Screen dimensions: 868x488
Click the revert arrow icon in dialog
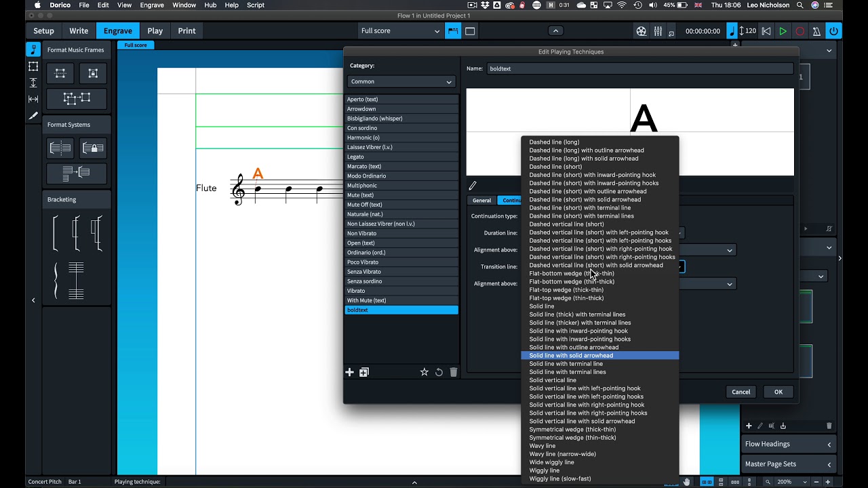(x=439, y=372)
